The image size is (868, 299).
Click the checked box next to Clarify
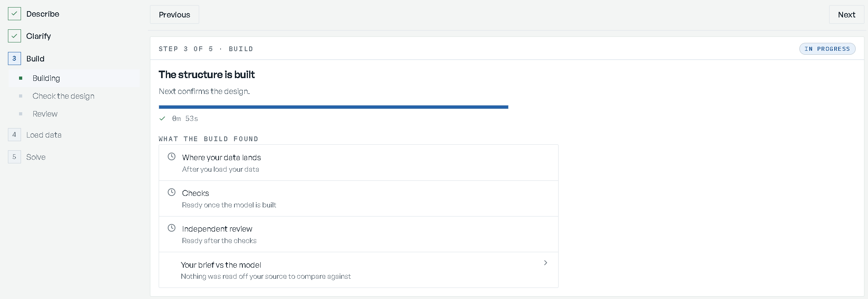pos(14,36)
